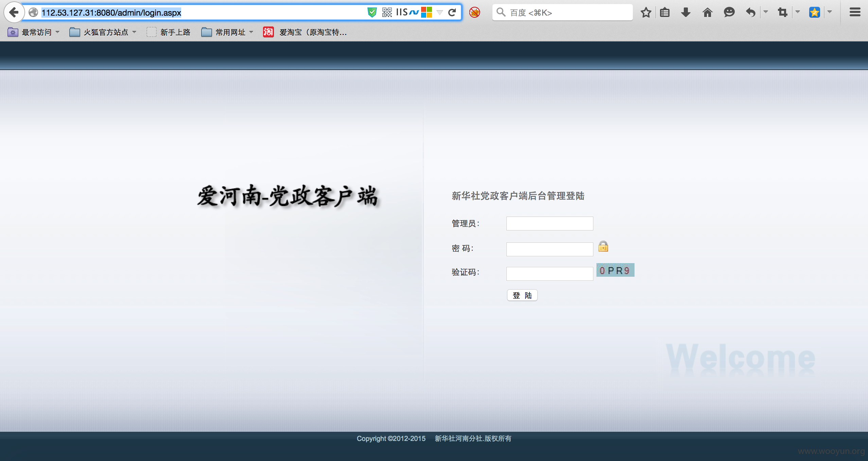Go back with the browser back arrow
This screenshot has height=461, width=868.
click(x=14, y=13)
